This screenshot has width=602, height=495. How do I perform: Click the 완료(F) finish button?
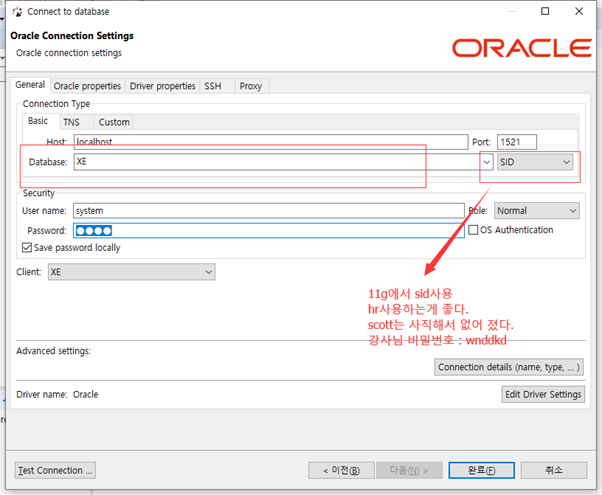click(481, 470)
